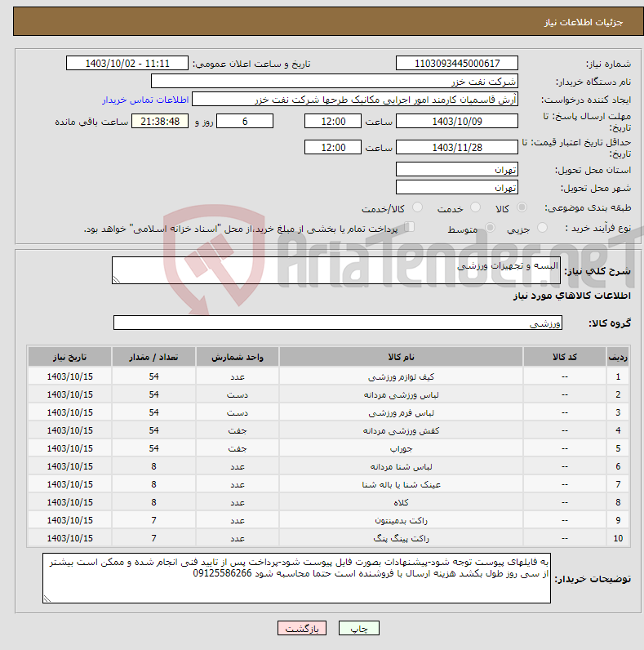Viewport: 644px width, 650px height.
Task: Click the quantity 7 for راکت بدمینتون
Action: pyautogui.click(x=153, y=520)
